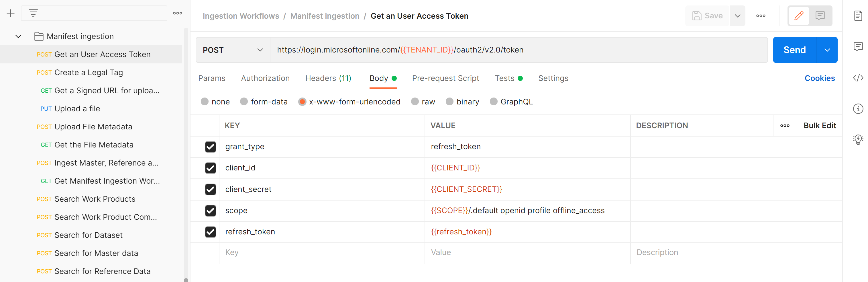Screen dimensions: 868x282
Task: Expand the Send button dropdown arrow
Action: point(827,50)
